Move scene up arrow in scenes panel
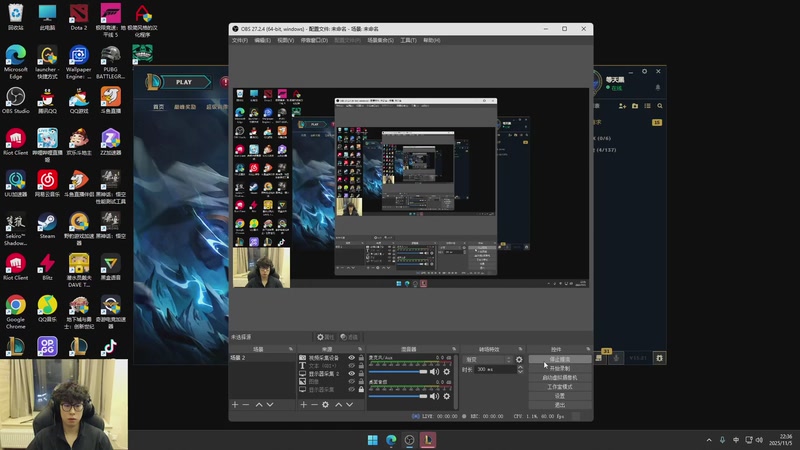 pos(259,405)
